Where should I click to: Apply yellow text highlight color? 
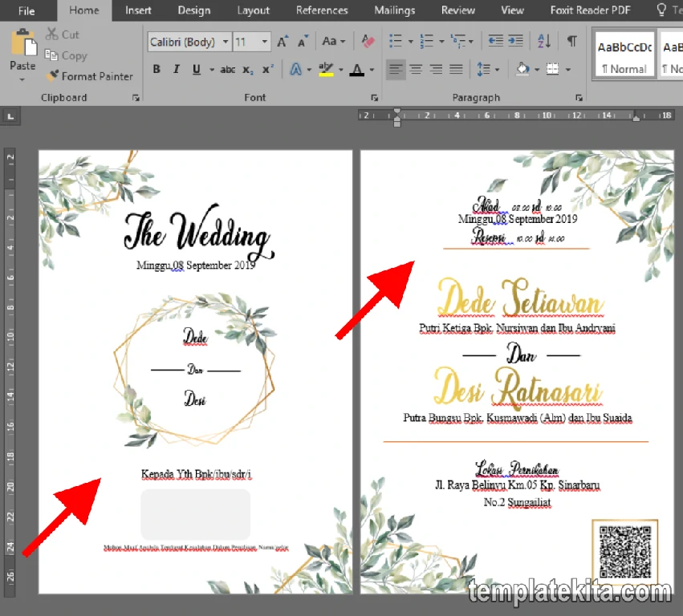(326, 69)
